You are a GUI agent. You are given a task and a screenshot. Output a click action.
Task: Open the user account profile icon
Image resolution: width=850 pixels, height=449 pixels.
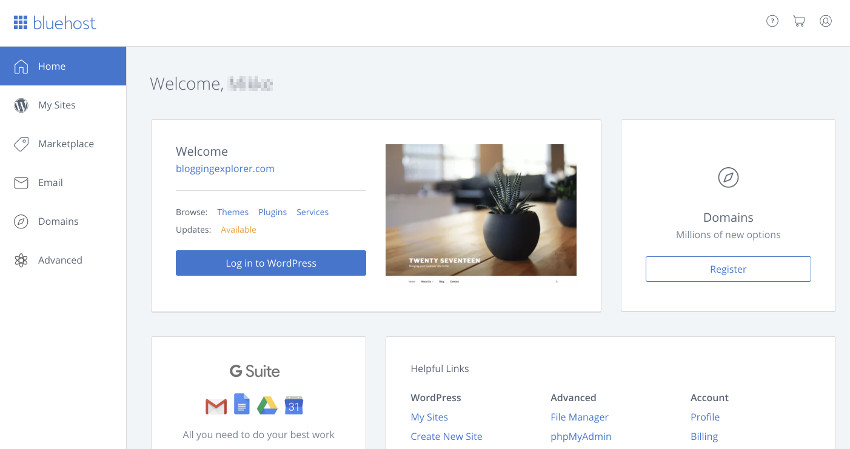[x=825, y=21]
